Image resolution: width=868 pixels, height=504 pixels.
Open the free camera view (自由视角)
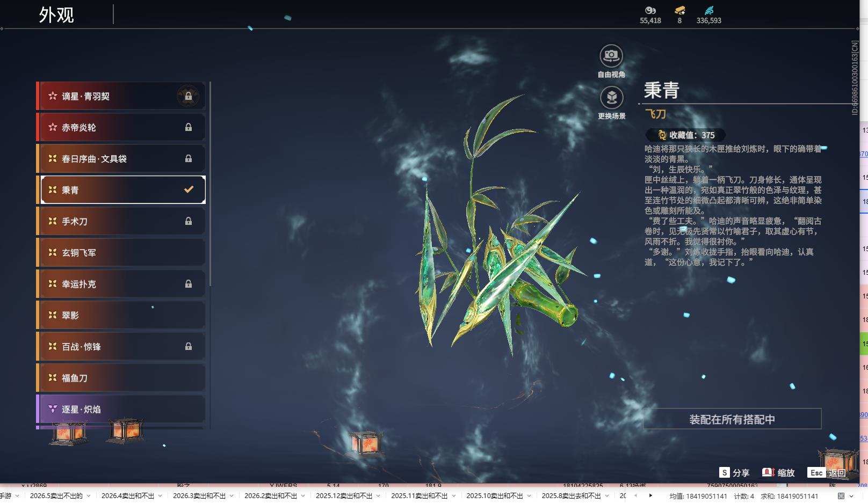[611, 56]
